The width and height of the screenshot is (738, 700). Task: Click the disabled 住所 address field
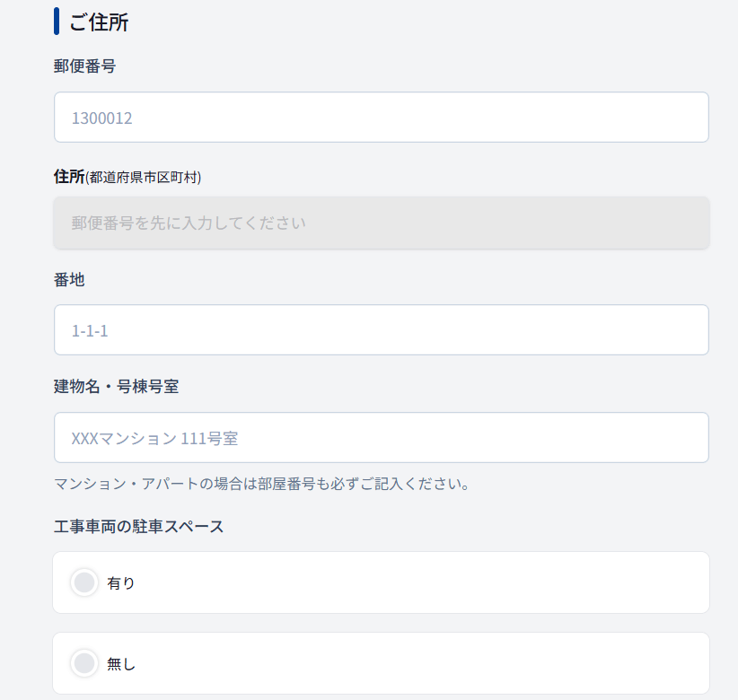tap(381, 223)
